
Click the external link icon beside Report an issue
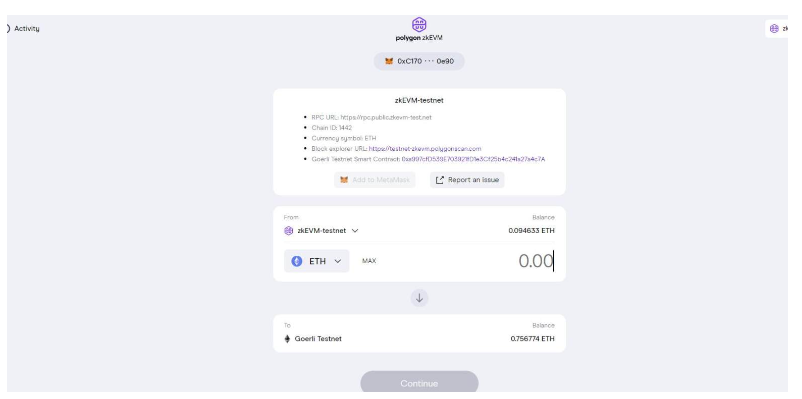point(439,180)
